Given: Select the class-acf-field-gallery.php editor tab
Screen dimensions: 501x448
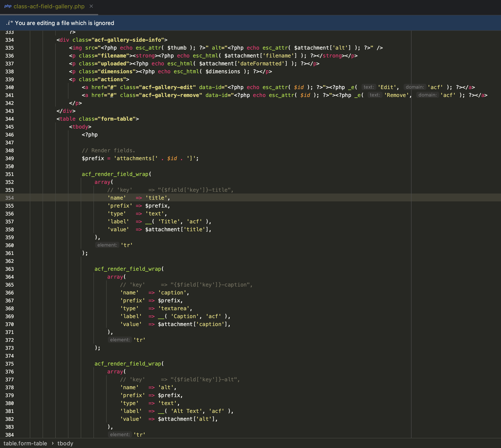Looking at the screenshot, I should (49, 7).
